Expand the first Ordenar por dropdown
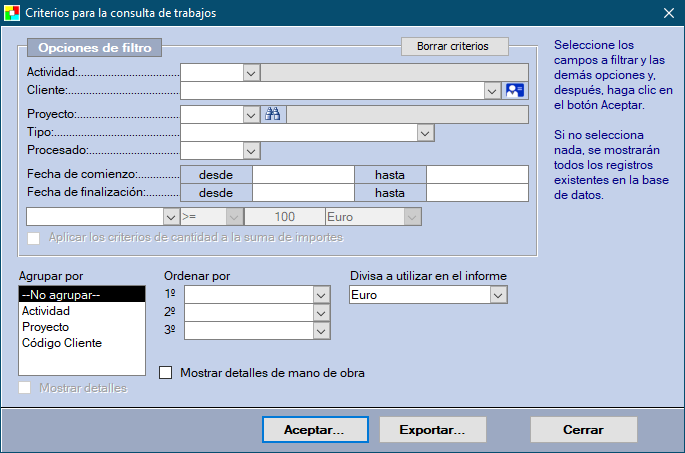 coord(321,295)
